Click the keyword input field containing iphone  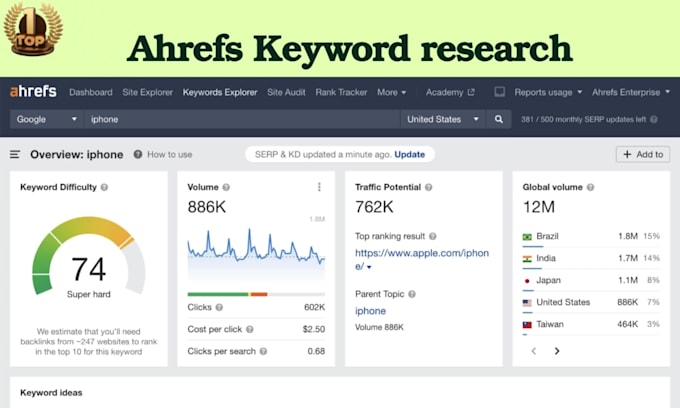(243, 119)
